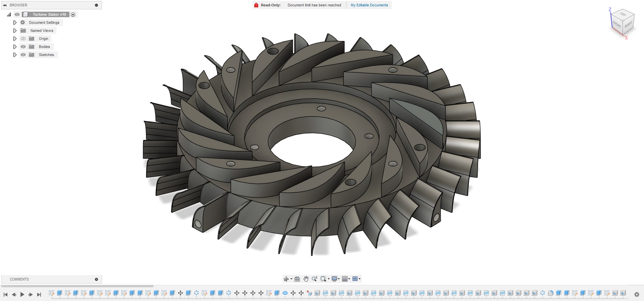This screenshot has width=644, height=301.
Task: Hide the Sketches folder
Action: [23, 55]
